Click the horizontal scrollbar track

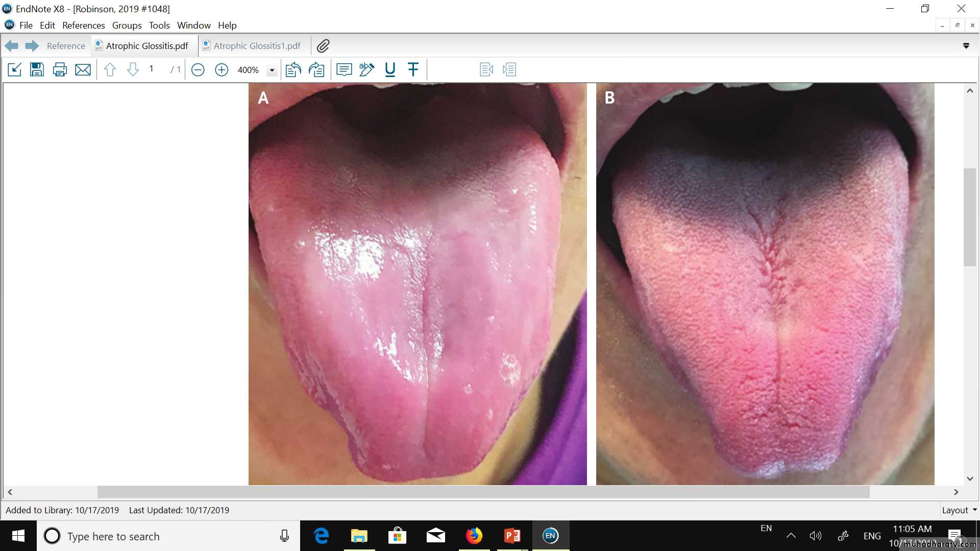[x=909, y=492]
